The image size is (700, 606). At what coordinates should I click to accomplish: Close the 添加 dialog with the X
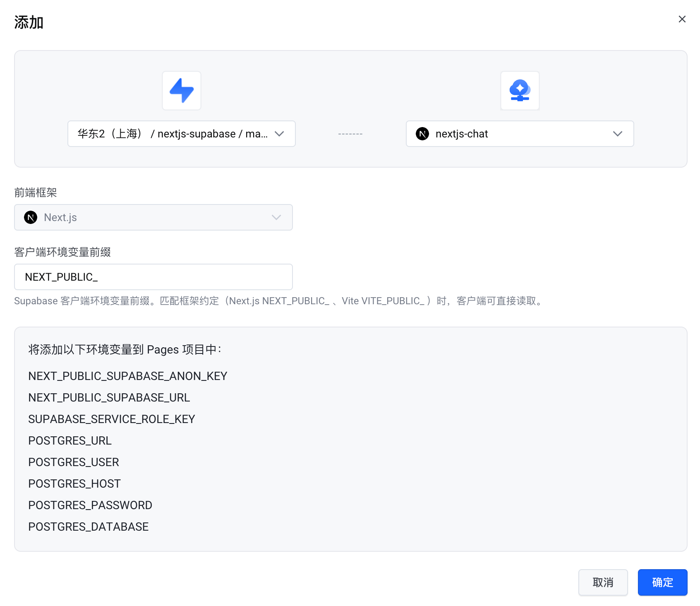pyautogui.click(x=682, y=19)
